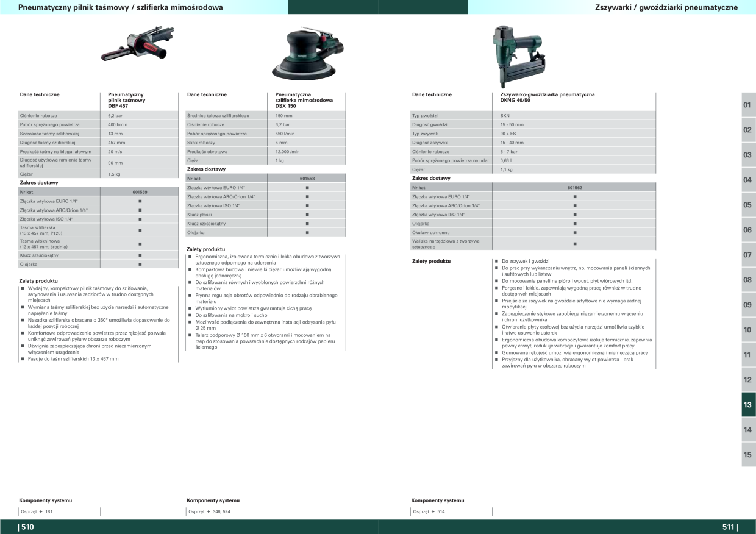
Task: Select the value 550 l/min
Action: click(x=285, y=133)
